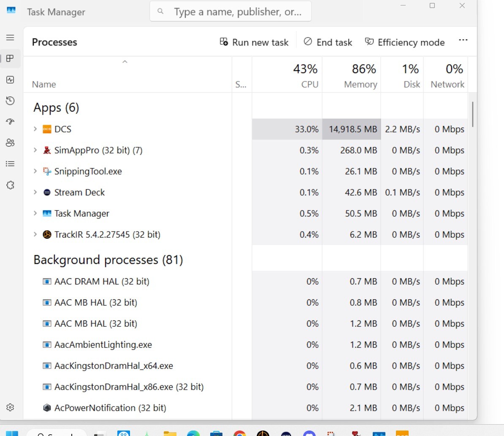Viewport: 504px width, 436px height.
Task: Sort processes by Network column header
Action: pos(446,75)
